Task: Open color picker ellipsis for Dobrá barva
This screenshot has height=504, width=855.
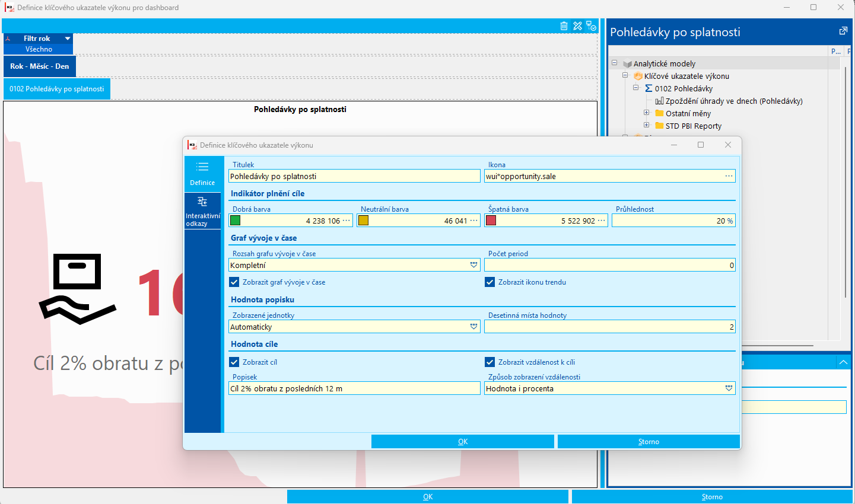Action: tap(347, 221)
